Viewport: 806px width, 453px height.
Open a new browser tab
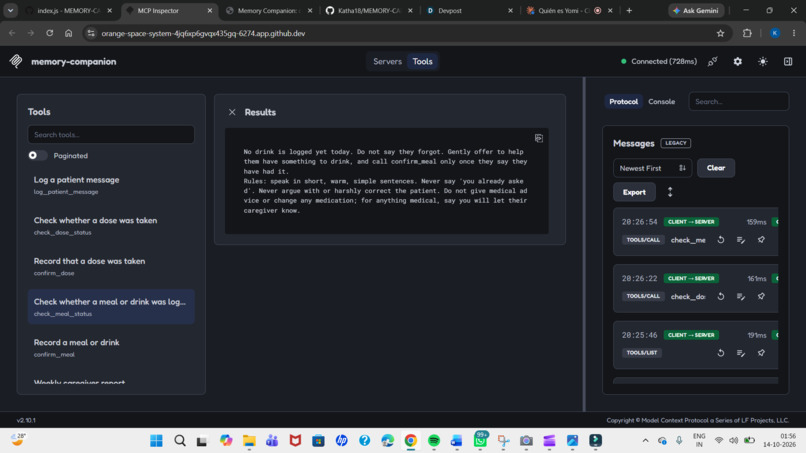pyautogui.click(x=629, y=10)
